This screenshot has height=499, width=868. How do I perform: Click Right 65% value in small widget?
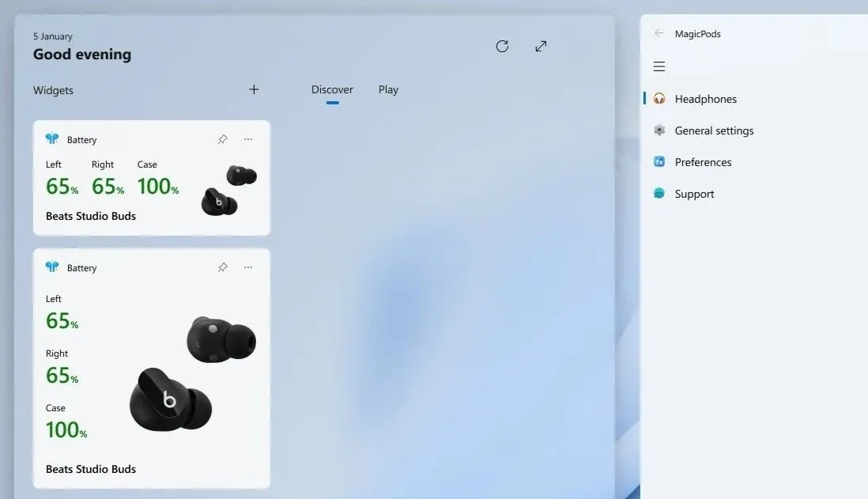pos(108,187)
